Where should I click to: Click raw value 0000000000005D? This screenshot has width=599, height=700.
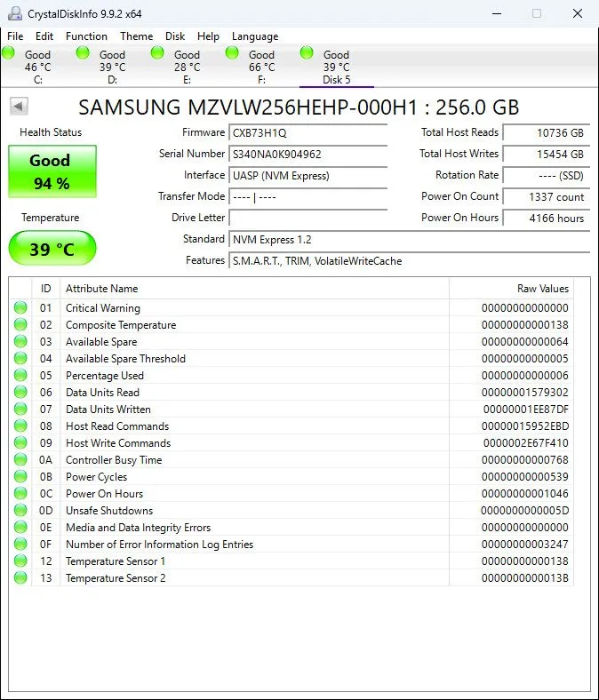[x=524, y=511]
